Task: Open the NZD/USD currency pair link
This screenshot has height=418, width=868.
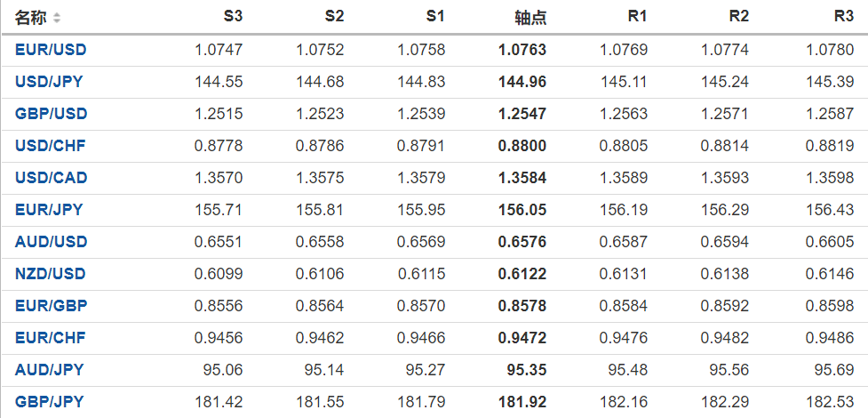Action: 51,274
